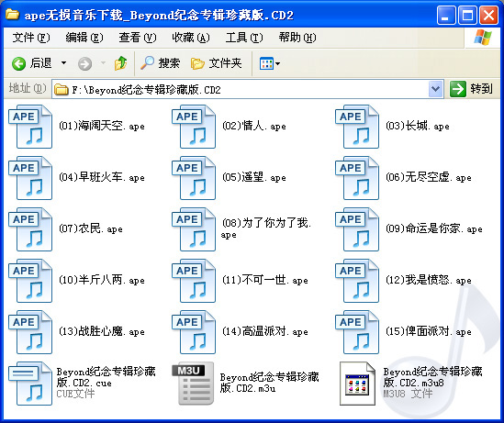Select file name (11)不可一世.ape
This screenshot has height=423, width=504.
click(x=265, y=280)
